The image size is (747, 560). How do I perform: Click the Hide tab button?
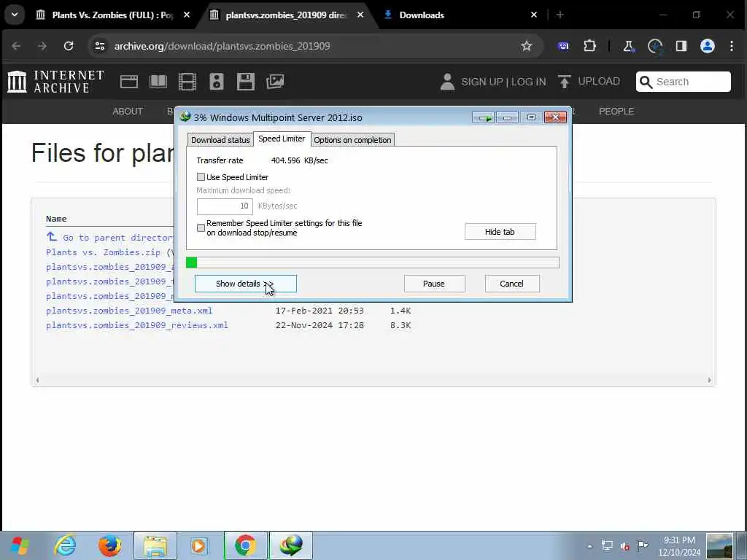[x=500, y=232]
